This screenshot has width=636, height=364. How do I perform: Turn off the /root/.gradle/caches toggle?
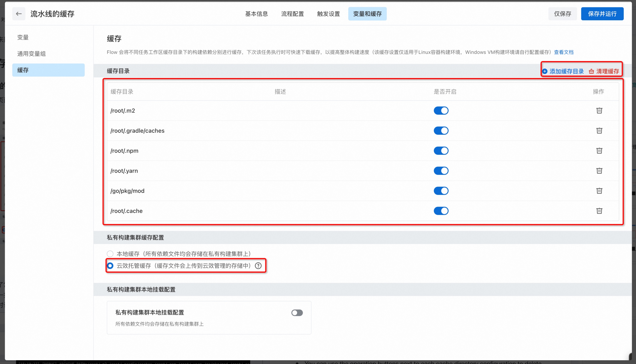(x=441, y=131)
